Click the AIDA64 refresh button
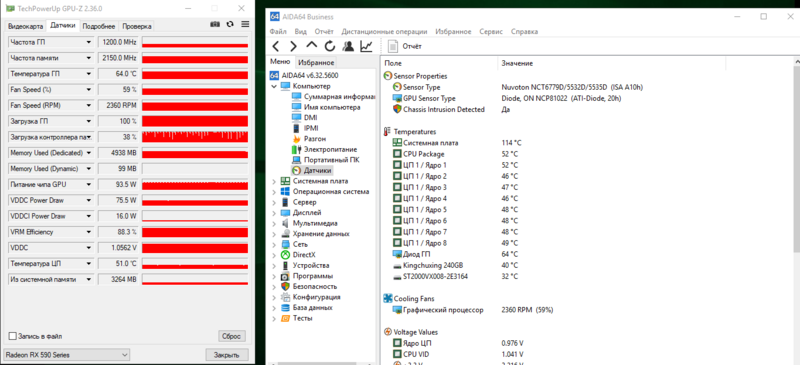Image resolution: width=800 pixels, height=365 pixels. click(x=330, y=46)
